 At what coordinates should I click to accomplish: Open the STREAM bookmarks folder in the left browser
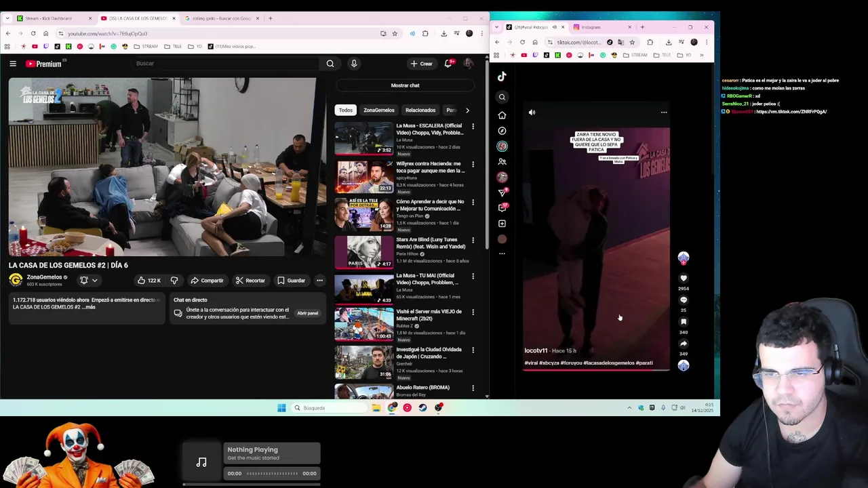click(146, 47)
